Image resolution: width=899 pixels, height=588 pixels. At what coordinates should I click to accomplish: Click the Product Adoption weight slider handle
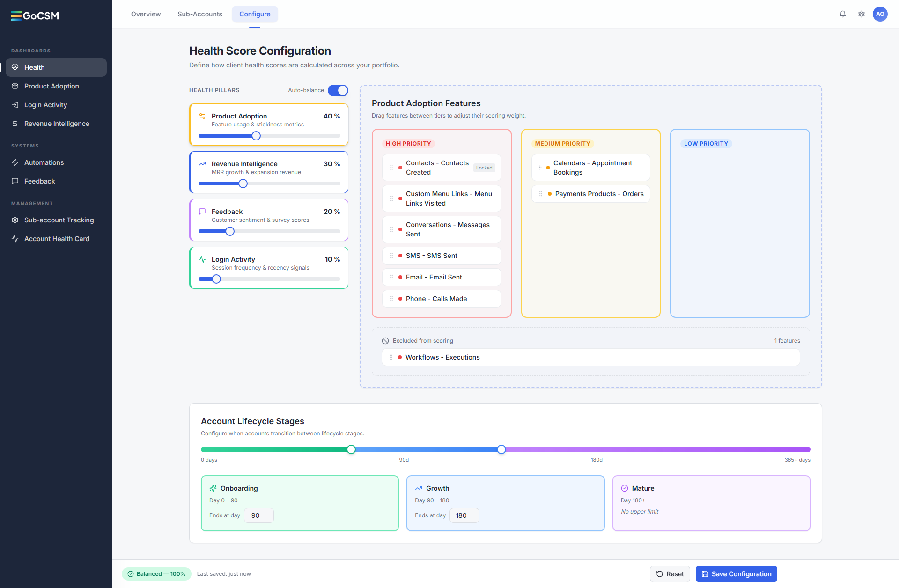point(256,136)
